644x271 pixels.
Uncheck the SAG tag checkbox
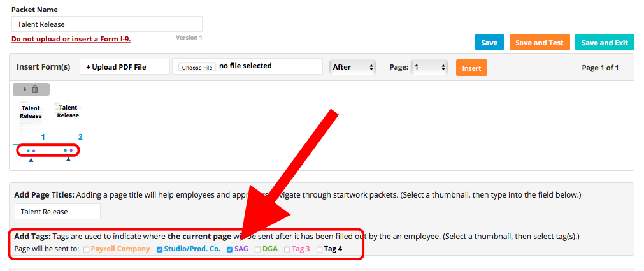click(229, 249)
